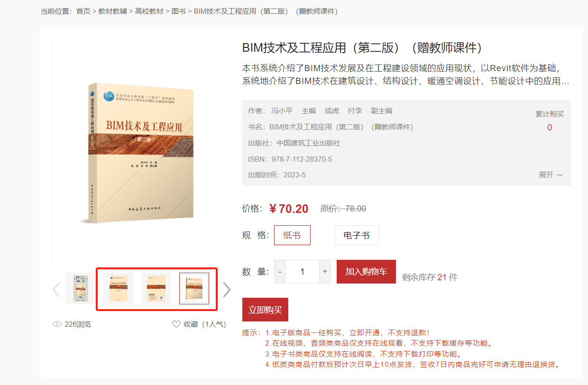Select the 纸书 format option
588x385 pixels.
tap(292, 235)
